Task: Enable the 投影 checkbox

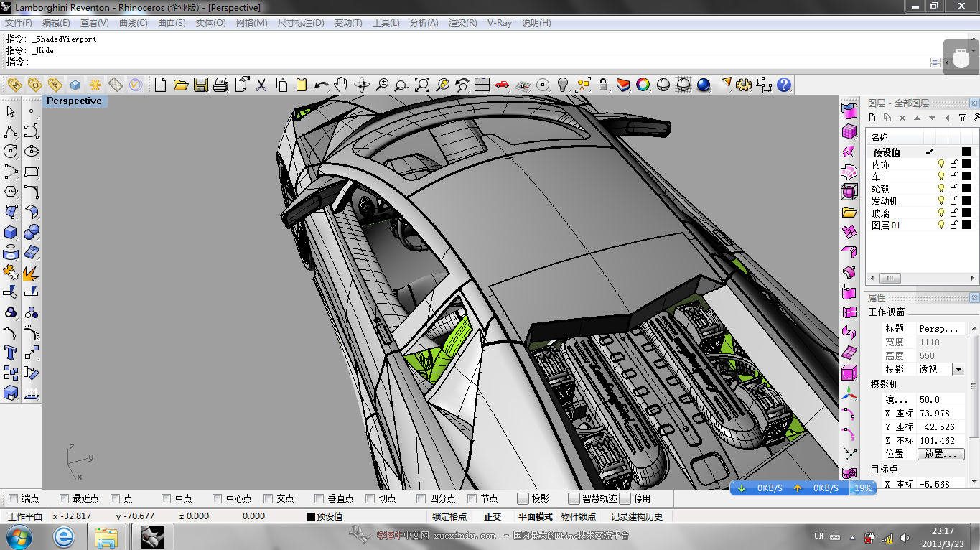Action: pyautogui.click(x=523, y=498)
